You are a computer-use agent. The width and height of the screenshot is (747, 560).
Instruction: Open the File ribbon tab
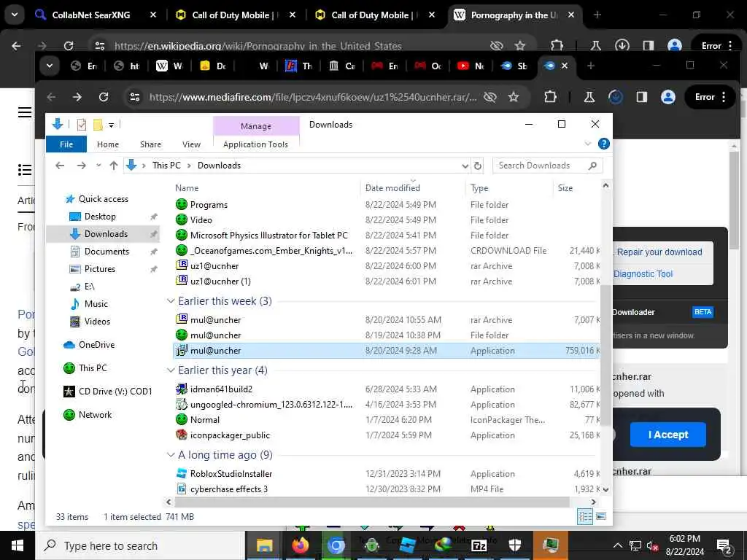(66, 144)
